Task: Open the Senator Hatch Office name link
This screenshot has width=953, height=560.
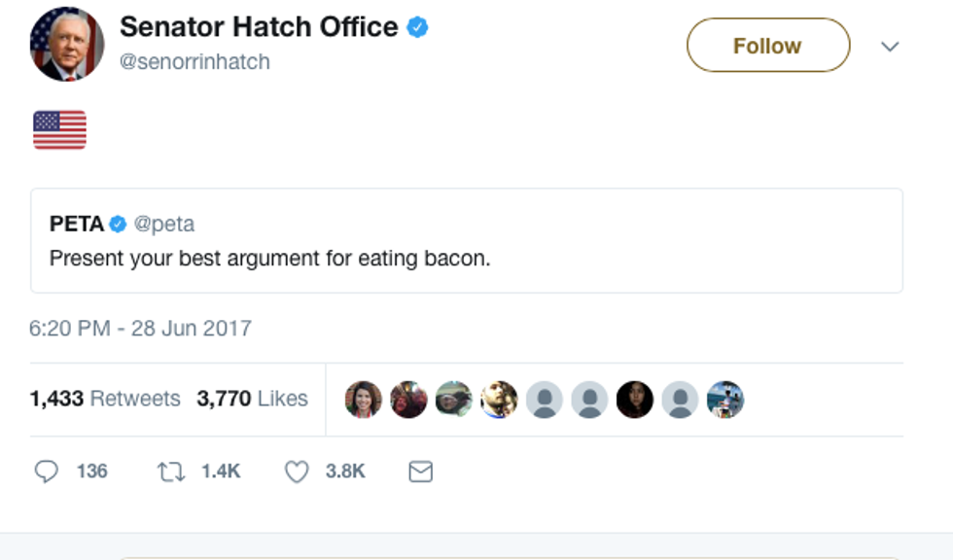Action: click(259, 27)
